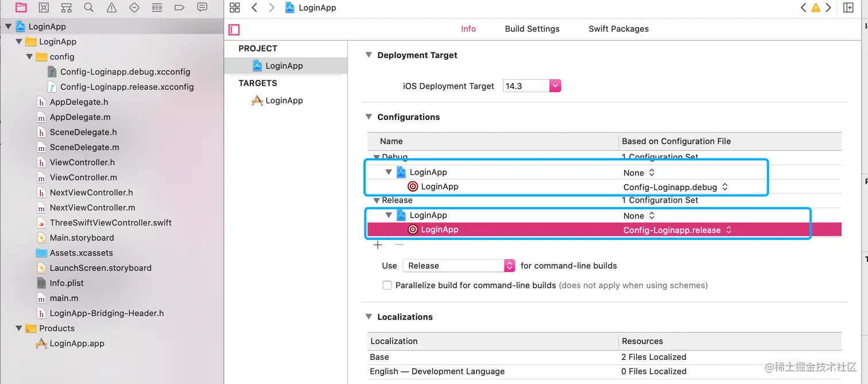868x384 pixels.
Task: Select the English Development Language localization row
Action: point(604,371)
